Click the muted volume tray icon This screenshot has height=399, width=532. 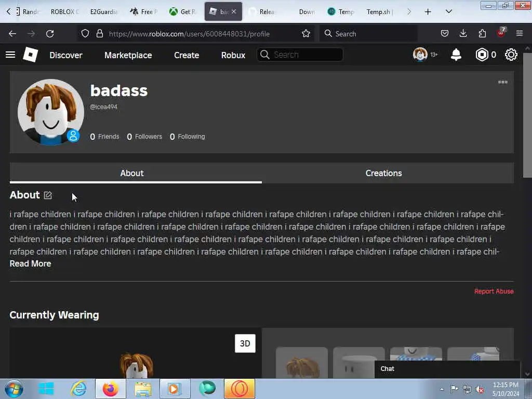point(480,389)
